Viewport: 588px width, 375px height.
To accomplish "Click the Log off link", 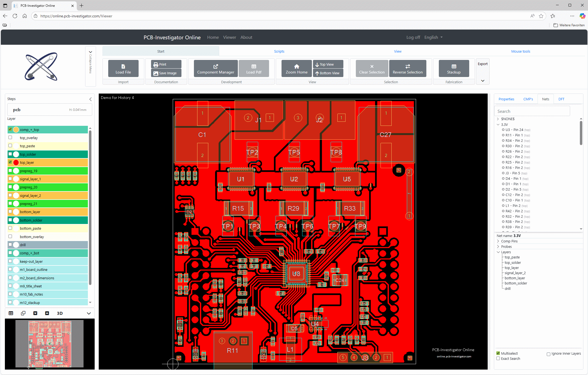I will [x=413, y=37].
